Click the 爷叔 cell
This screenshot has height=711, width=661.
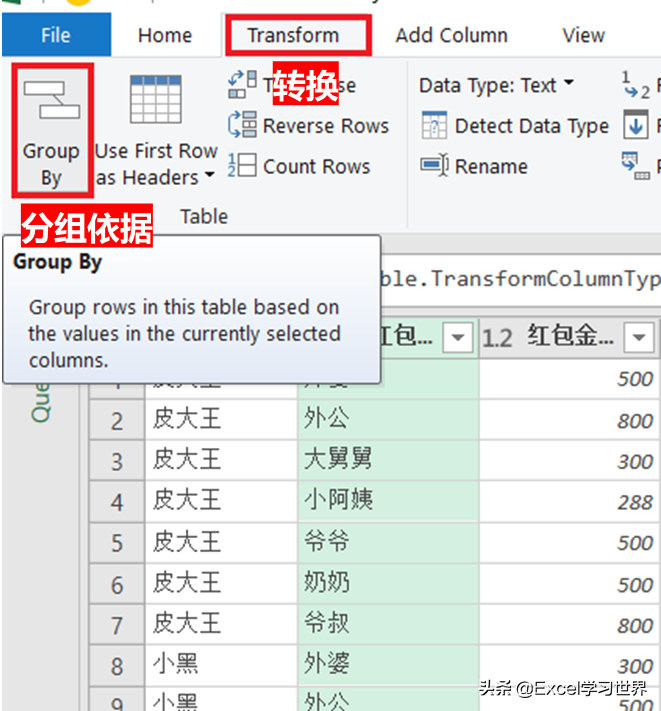click(x=389, y=624)
